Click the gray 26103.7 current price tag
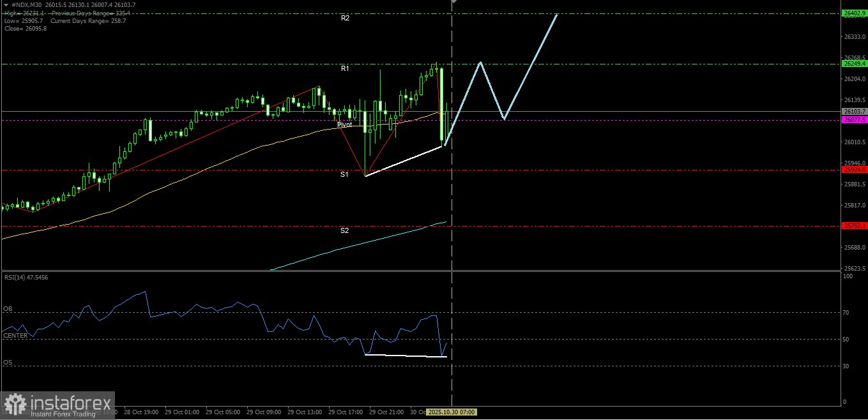This screenshot has width=868, height=420. tap(853, 111)
